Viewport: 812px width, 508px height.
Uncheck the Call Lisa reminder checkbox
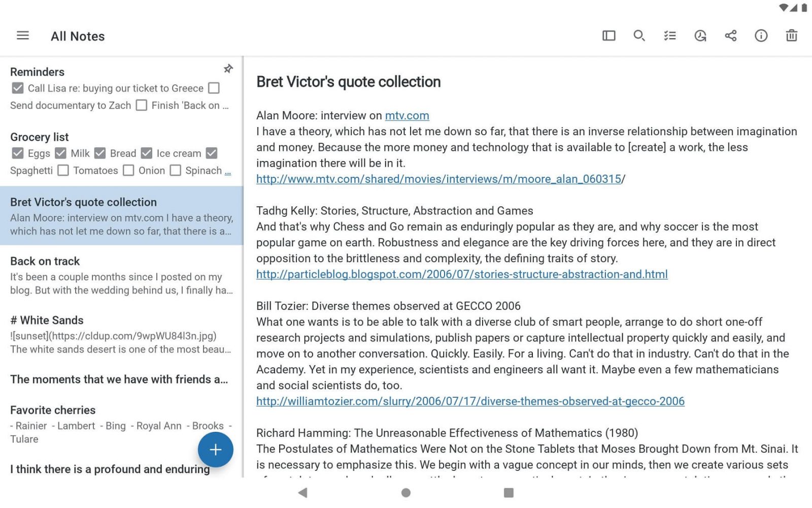click(17, 88)
